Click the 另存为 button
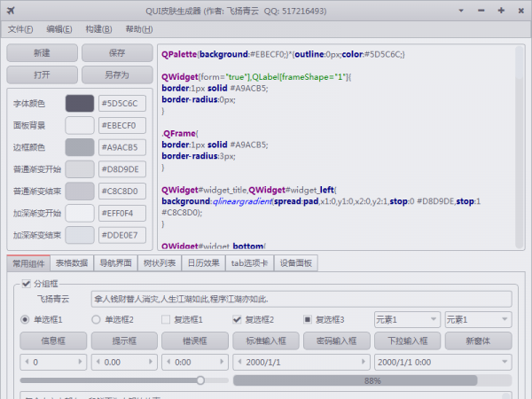The image size is (532, 399). (x=117, y=74)
